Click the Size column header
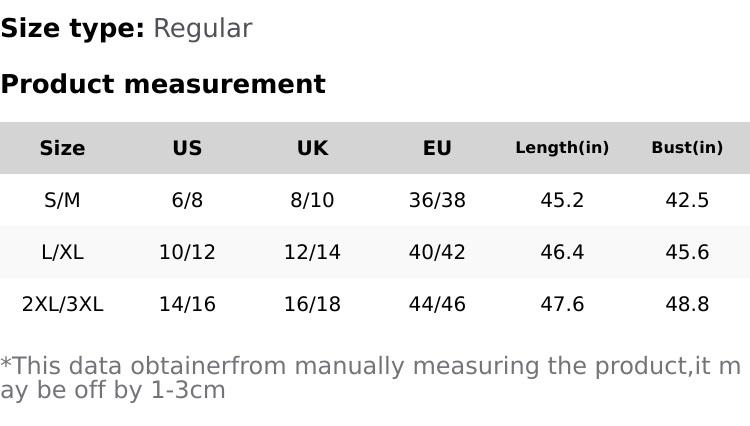Image resolution: width=750 pixels, height=426 pixels. pos(62,148)
